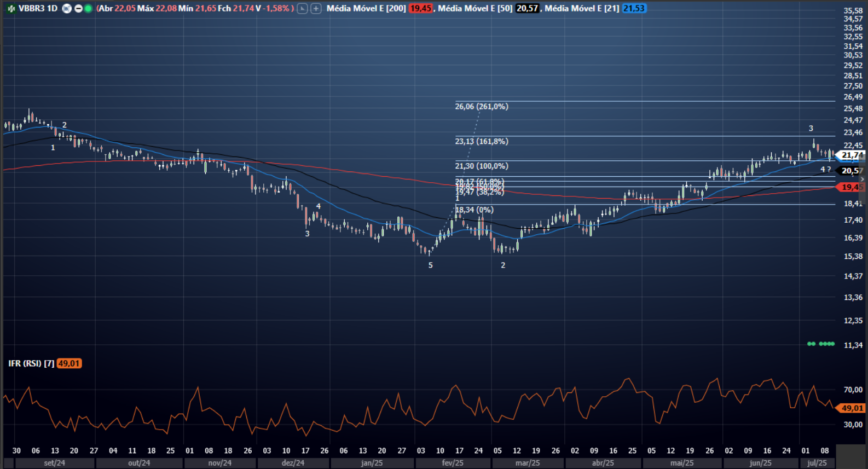Click the current price tag 21,74 on axis

point(851,155)
